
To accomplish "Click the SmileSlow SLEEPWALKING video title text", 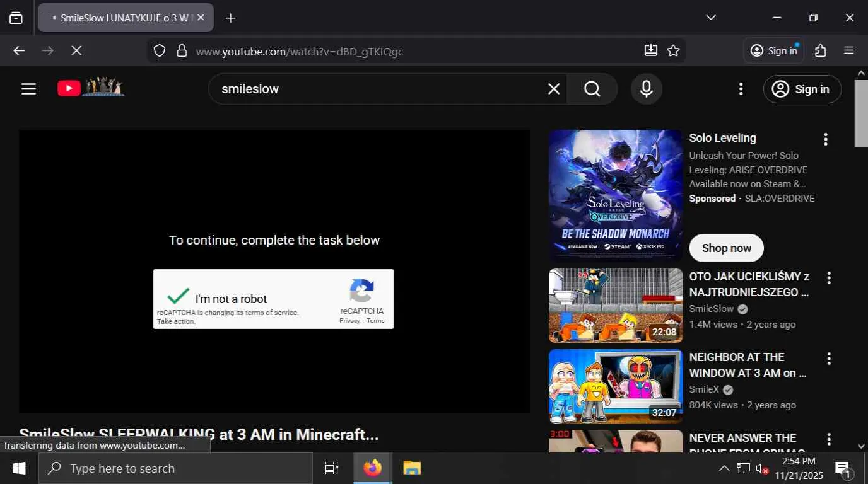I will (199, 434).
